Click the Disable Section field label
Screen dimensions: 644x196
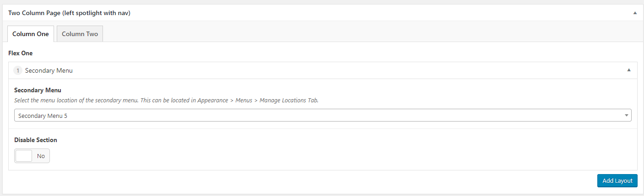36,140
